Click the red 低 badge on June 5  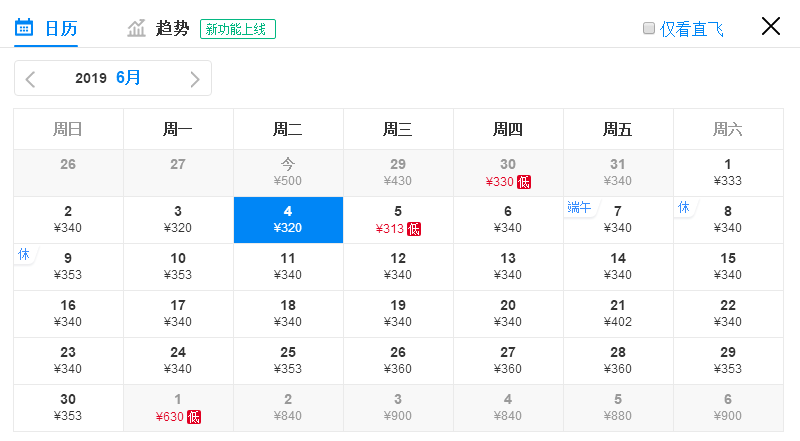coord(414,229)
